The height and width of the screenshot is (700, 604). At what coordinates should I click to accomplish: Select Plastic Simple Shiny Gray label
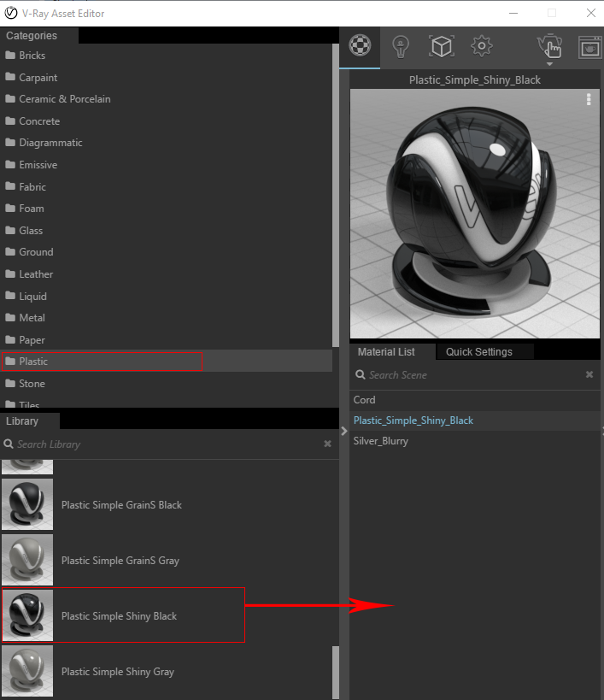coord(117,672)
